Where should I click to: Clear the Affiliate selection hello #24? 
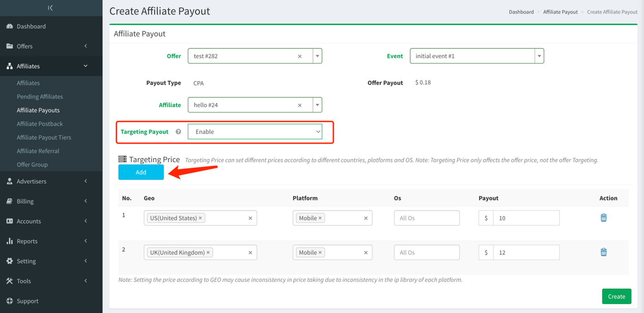click(x=300, y=105)
